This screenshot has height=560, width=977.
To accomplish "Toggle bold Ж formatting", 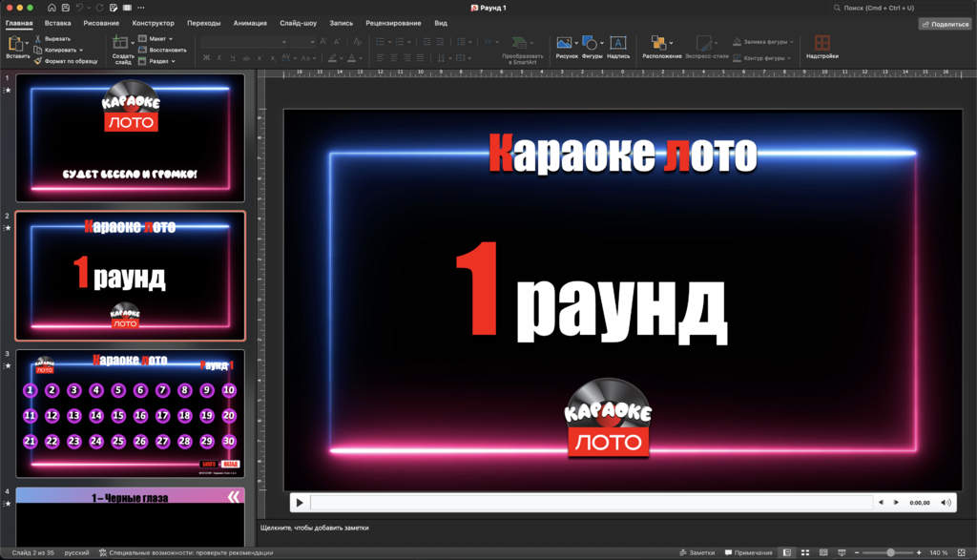I will point(206,58).
